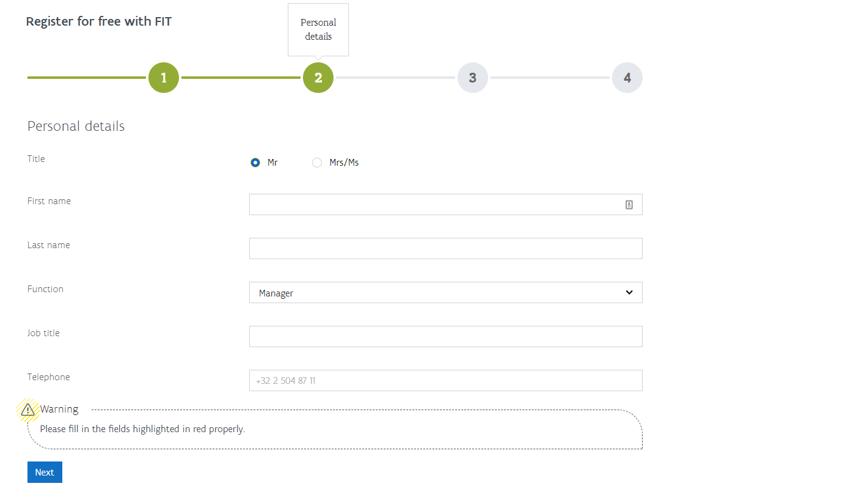The image size is (868, 500).
Task: Jump to step 4 circle
Action: (x=627, y=78)
